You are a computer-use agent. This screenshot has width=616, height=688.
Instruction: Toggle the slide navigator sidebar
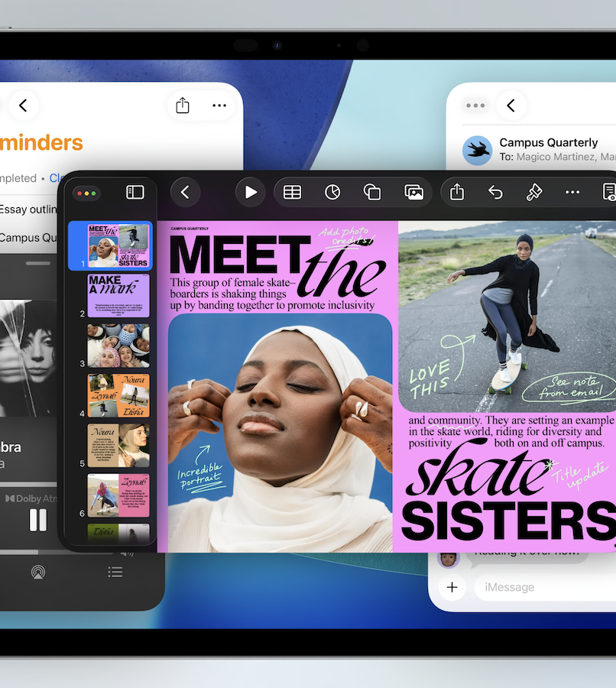click(x=135, y=193)
